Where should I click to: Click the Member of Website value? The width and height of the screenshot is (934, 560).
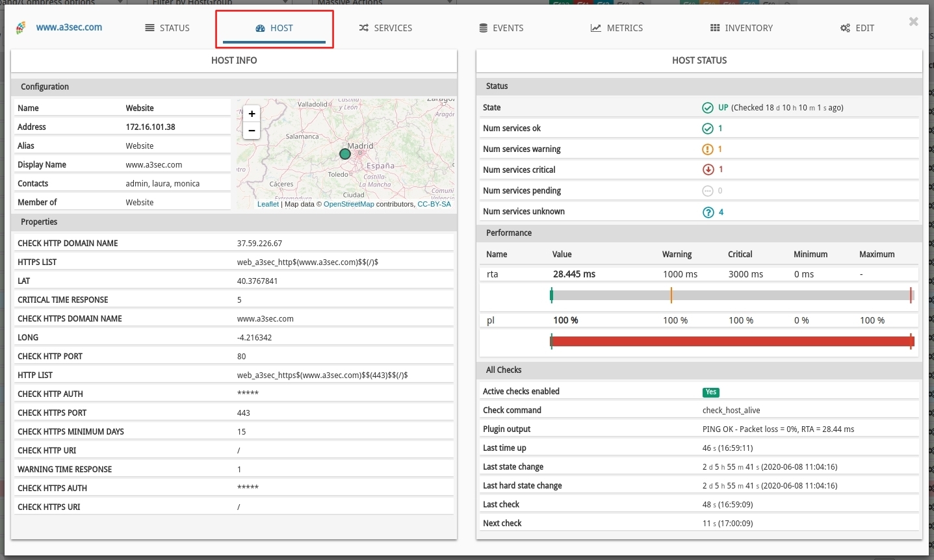(x=140, y=203)
